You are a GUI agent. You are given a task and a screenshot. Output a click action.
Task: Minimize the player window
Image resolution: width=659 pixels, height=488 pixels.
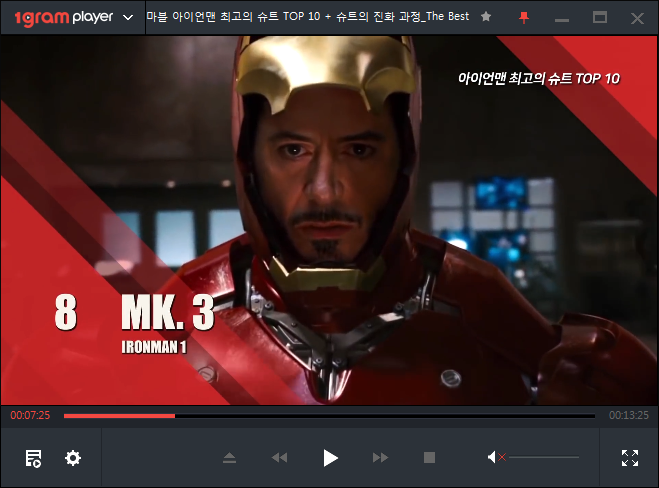[561, 20]
